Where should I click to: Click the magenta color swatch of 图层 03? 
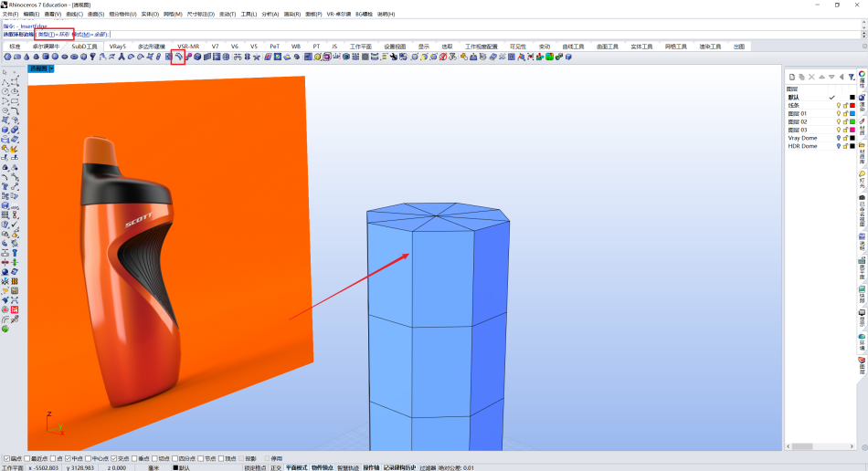point(852,130)
